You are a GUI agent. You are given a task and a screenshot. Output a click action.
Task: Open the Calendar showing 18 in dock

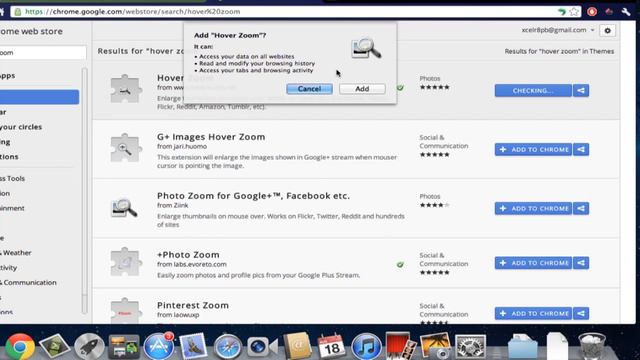[331, 346]
